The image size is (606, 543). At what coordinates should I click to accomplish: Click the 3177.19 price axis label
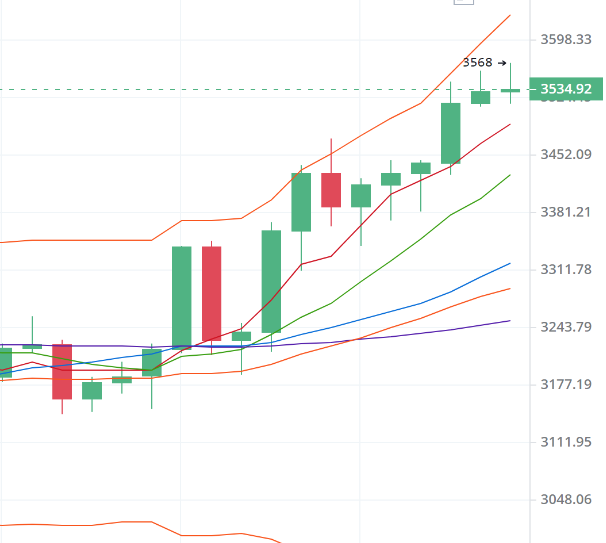pyautogui.click(x=566, y=385)
